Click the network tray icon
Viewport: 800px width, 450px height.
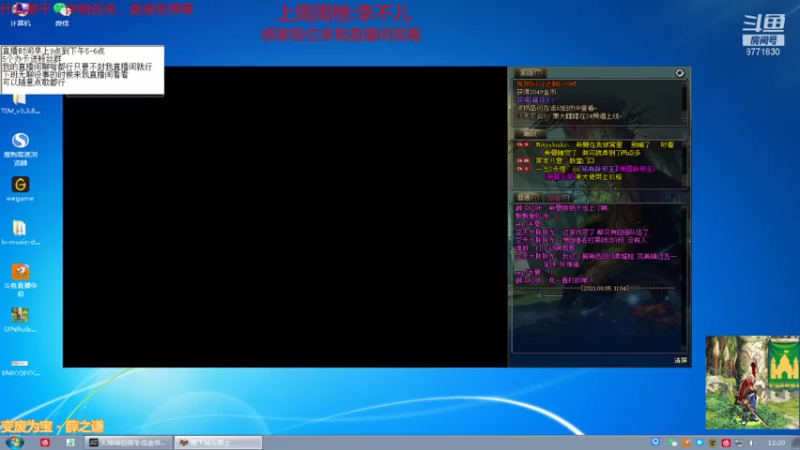(739, 443)
